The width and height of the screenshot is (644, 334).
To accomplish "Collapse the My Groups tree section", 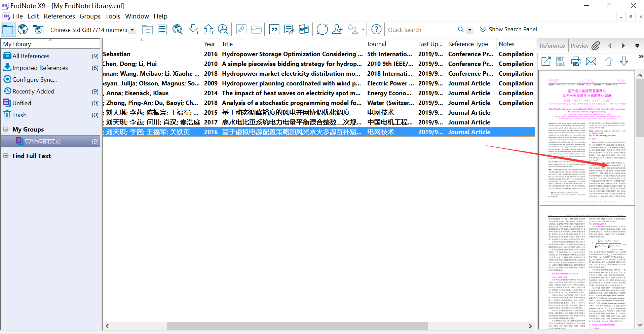I will coord(6,129).
